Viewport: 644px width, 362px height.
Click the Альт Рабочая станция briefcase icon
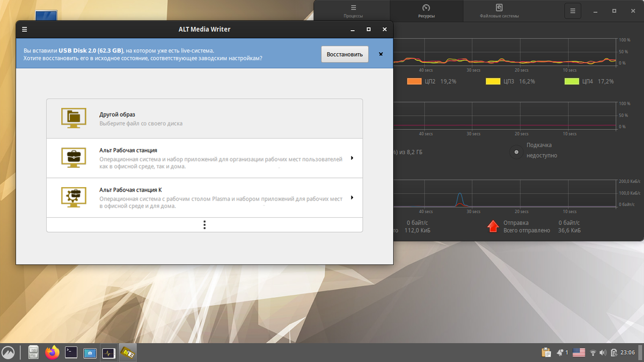pos(74,158)
